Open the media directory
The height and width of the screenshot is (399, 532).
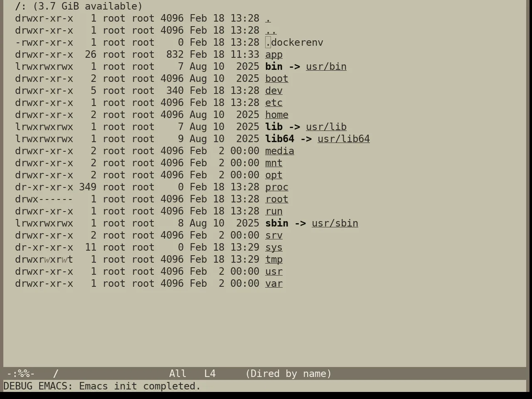280,151
